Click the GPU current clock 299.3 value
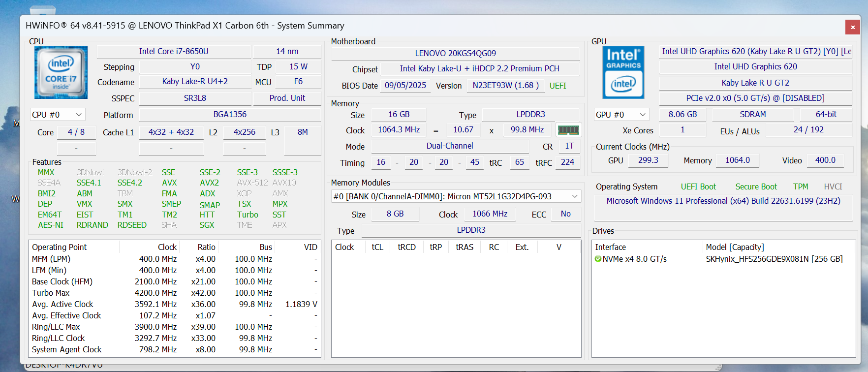This screenshot has height=372, width=868. tap(649, 160)
